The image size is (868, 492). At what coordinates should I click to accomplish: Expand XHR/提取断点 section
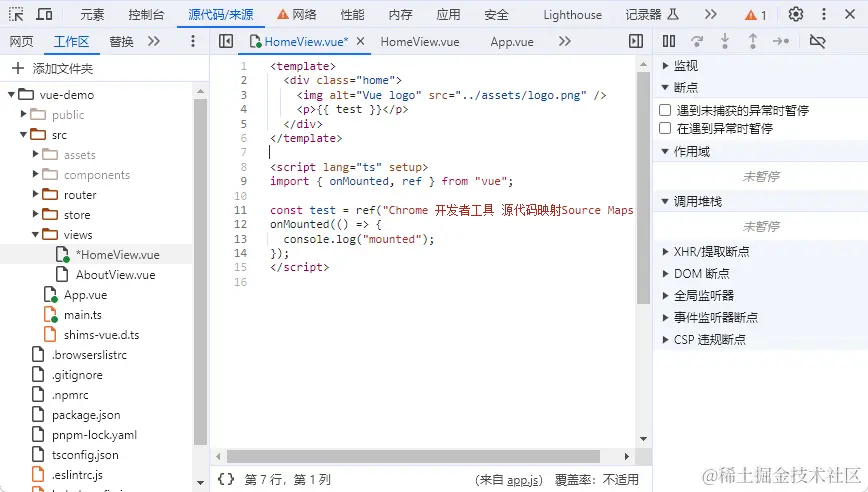coord(665,252)
